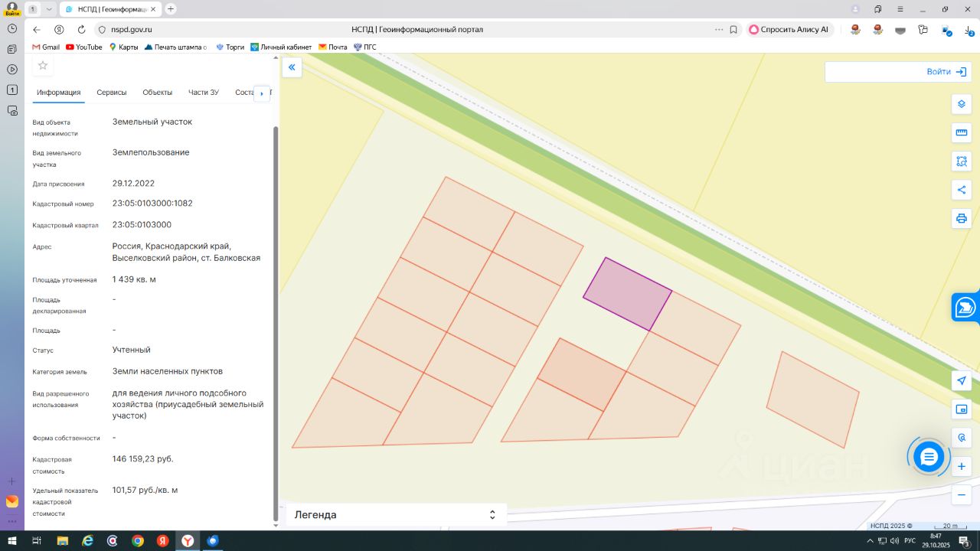Reload the NSPD page
This screenshot has width=980, height=551.
click(x=81, y=30)
